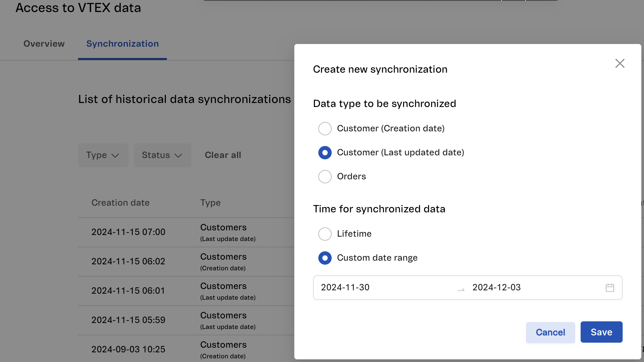This screenshot has height=362, width=644.
Task: Click List of historical data synchronizations heading
Action: pyautogui.click(x=185, y=99)
